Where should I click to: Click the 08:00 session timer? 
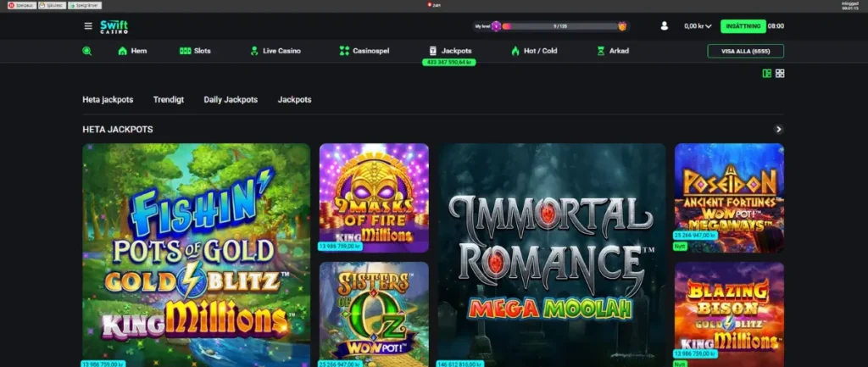pyautogui.click(x=776, y=26)
